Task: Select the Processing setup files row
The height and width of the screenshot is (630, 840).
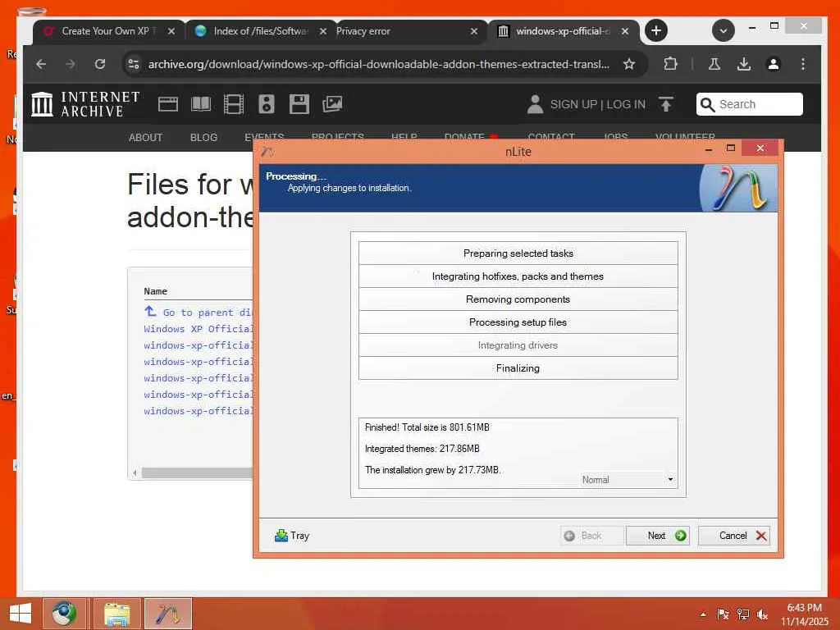Action: click(x=518, y=322)
